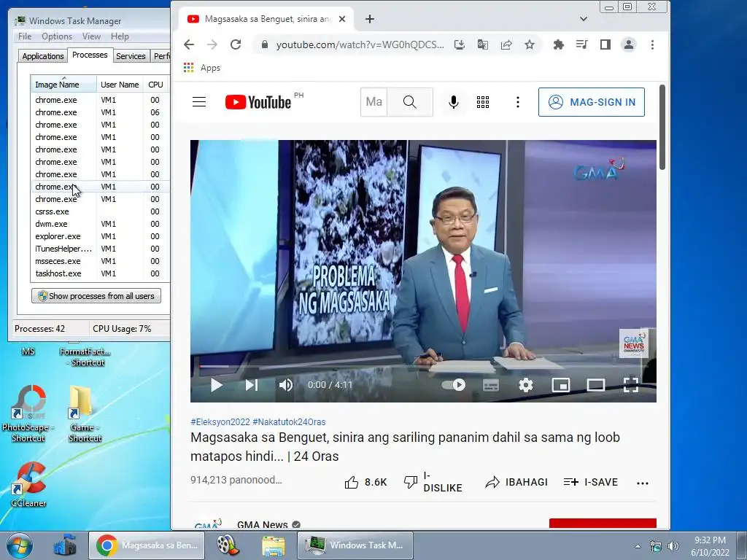
Task: Open the Chrome three-dot menu
Action: coord(652,44)
